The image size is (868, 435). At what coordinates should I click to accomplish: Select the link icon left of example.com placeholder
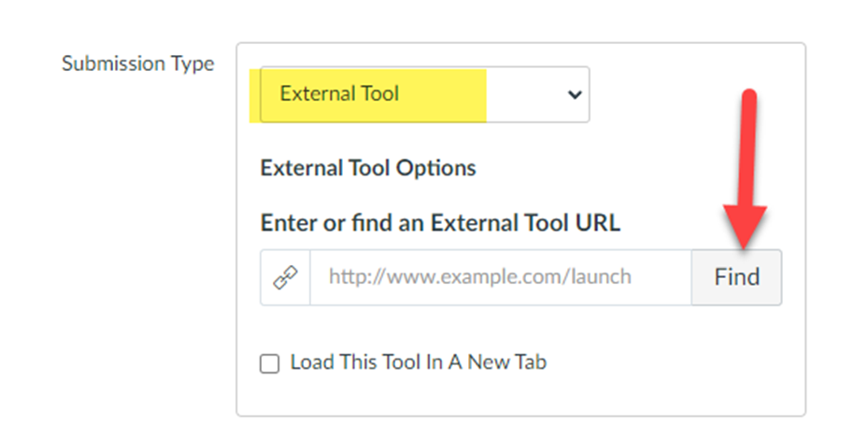(285, 277)
